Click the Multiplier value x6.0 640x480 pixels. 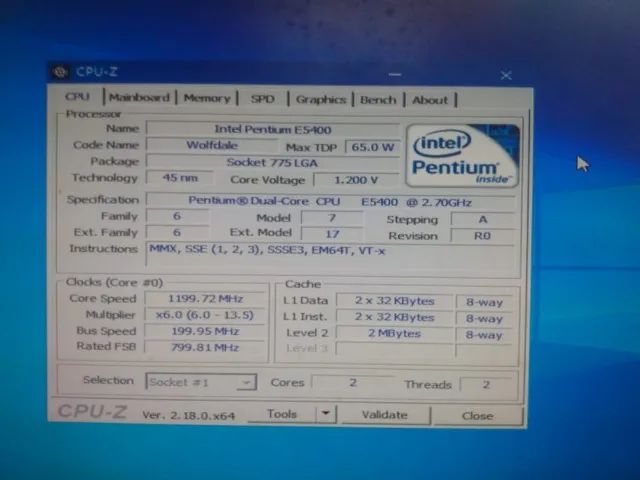205,315
